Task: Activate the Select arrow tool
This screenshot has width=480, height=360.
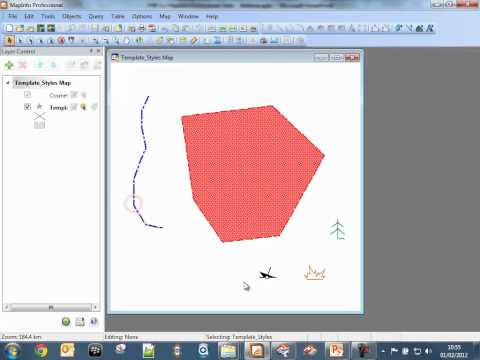Action: (10, 40)
